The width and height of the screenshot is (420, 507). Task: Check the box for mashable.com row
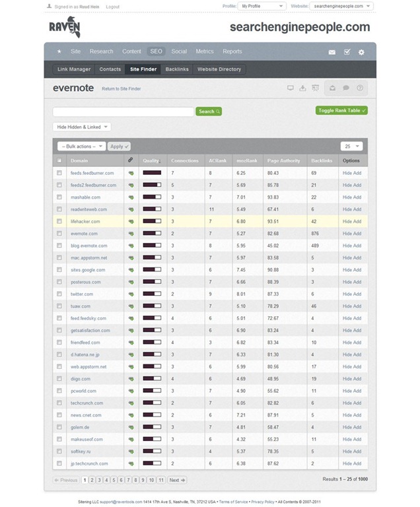tap(59, 197)
